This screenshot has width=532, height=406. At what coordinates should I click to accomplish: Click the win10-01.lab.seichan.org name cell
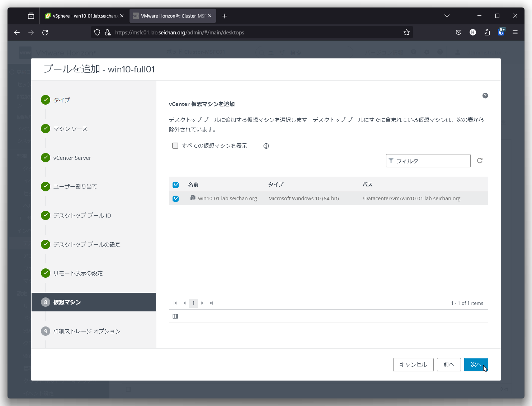point(227,199)
